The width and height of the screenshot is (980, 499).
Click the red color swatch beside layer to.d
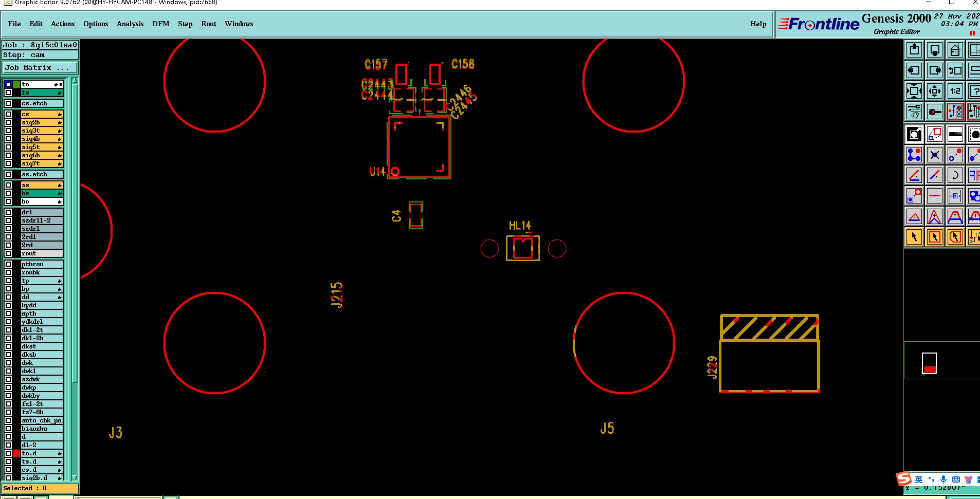[x=16, y=453]
